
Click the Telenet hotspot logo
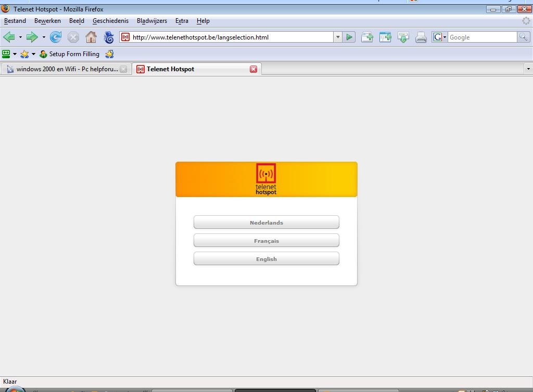click(x=266, y=179)
